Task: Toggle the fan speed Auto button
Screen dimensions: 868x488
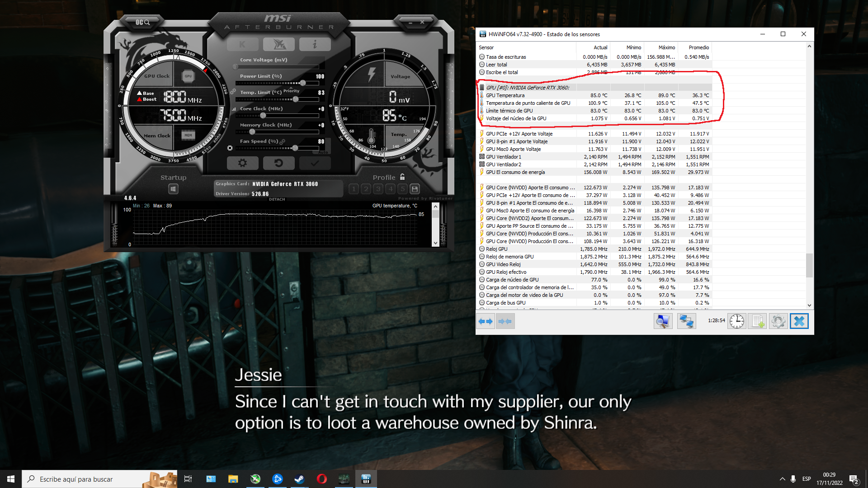Action: click(323, 152)
